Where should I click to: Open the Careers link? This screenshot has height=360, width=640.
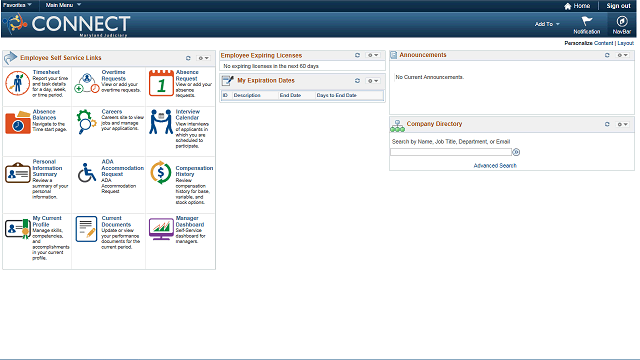click(x=112, y=111)
